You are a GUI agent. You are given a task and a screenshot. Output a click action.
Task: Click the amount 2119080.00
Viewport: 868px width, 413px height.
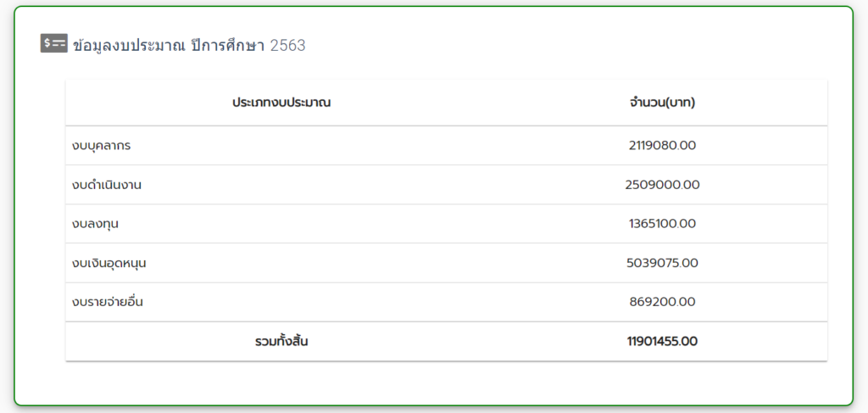[x=662, y=146]
